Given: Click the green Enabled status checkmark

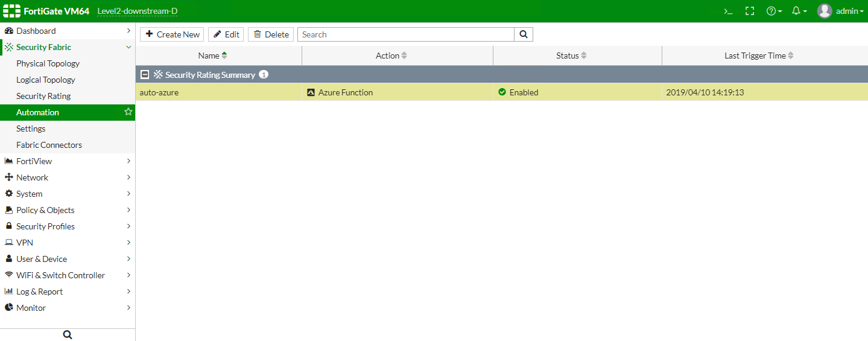Looking at the screenshot, I should 502,92.
